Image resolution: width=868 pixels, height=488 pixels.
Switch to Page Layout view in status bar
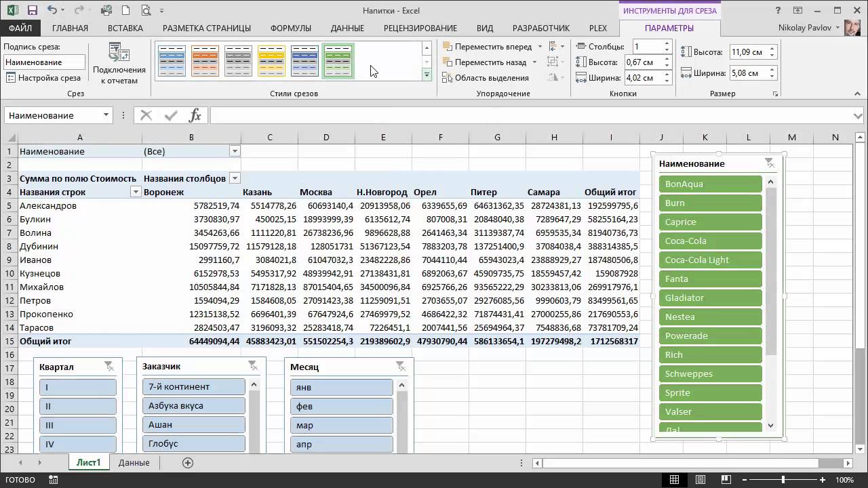coord(699,480)
